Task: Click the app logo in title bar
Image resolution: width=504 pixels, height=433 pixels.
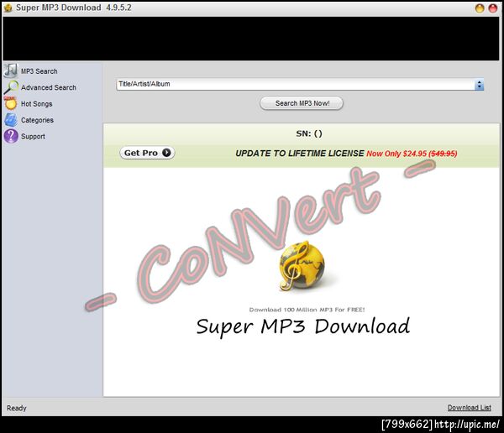Action: click(x=8, y=8)
